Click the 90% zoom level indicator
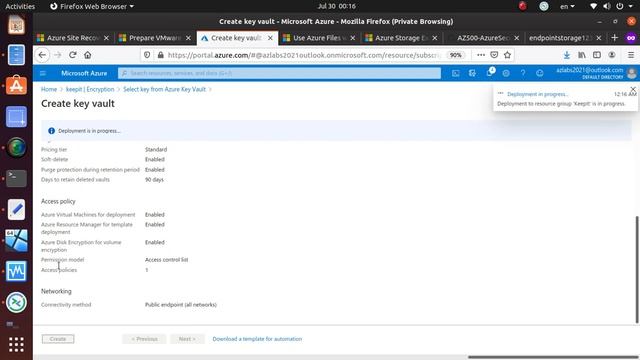This screenshot has height=360, width=640. click(x=456, y=55)
